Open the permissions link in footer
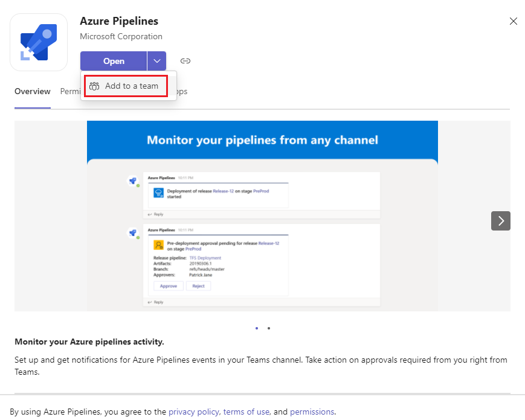The image size is (525, 420). [312, 412]
